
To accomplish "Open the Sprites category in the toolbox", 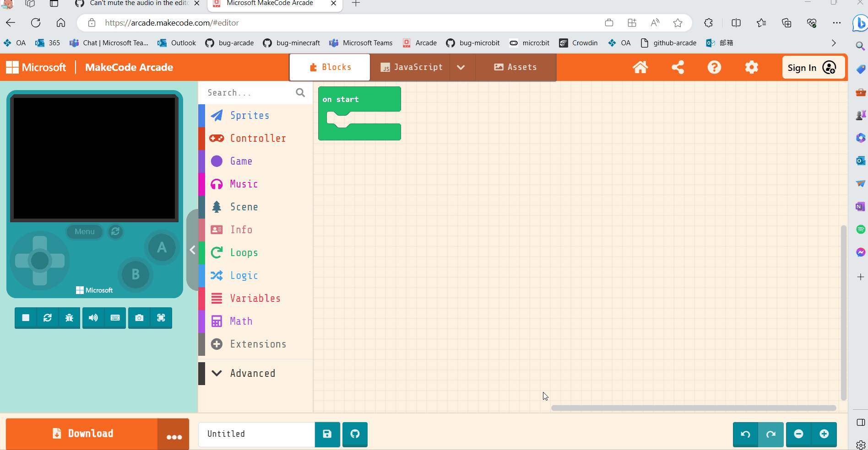I will coord(250,115).
